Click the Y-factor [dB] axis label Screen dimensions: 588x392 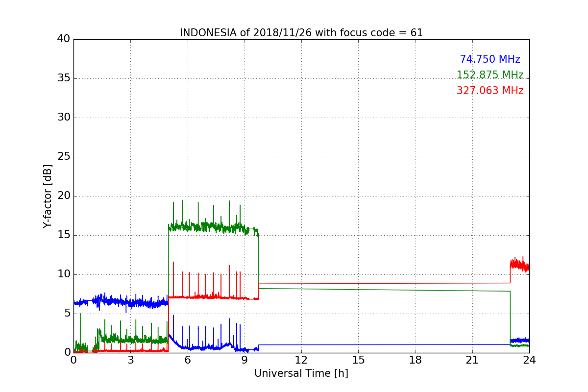48,196
